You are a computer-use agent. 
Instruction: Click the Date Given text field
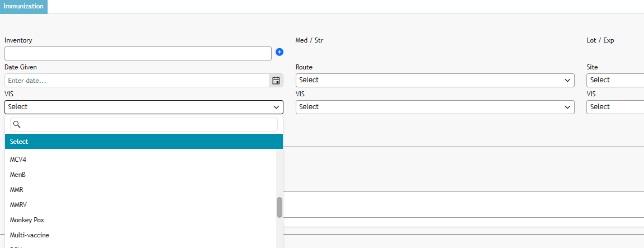(x=136, y=81)
